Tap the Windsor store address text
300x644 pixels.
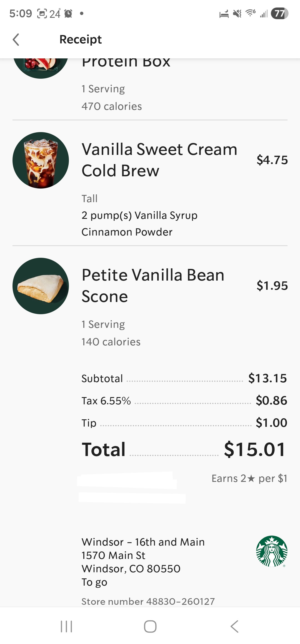[x=143, y=555]
